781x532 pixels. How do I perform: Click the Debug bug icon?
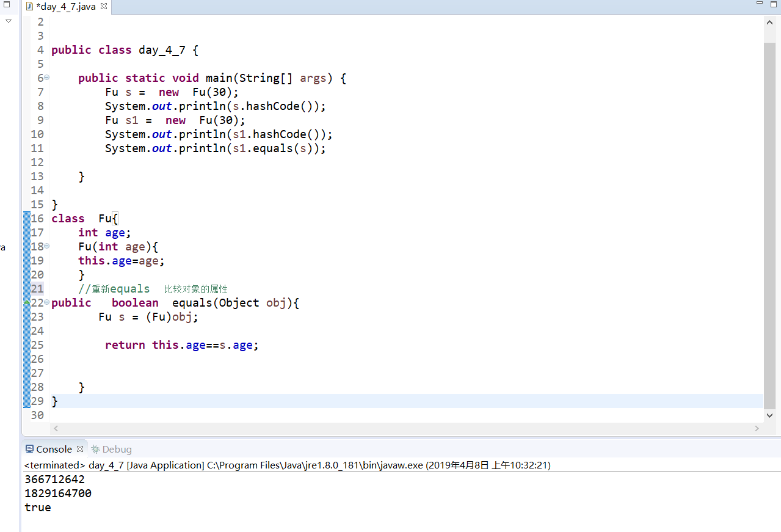(x=95, y=449)
